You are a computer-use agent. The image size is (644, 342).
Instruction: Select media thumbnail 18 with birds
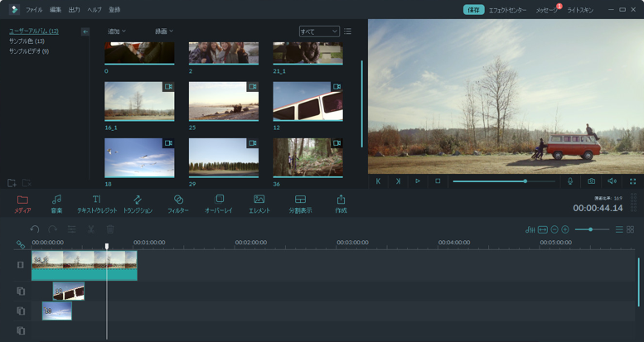[x=139, y=158]
